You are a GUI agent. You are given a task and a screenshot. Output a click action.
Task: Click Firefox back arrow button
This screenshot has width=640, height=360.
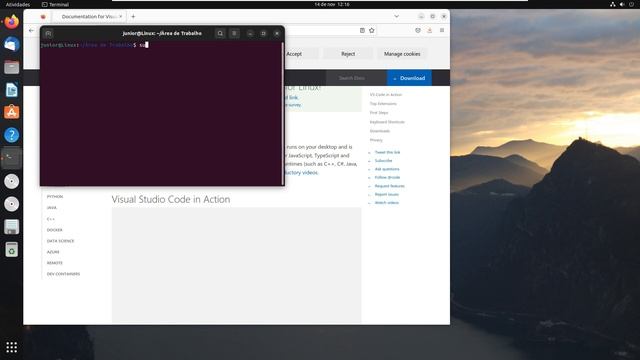click(x=31, y=31)
